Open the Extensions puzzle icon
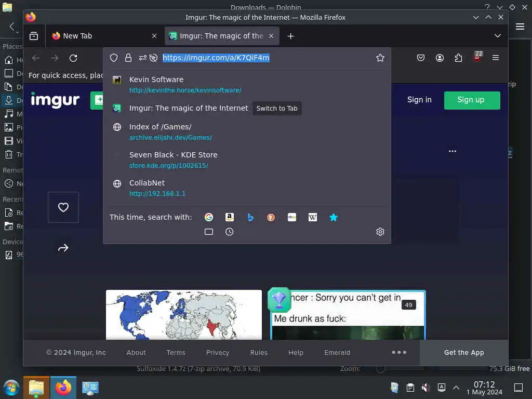 [x=458, y=58]
